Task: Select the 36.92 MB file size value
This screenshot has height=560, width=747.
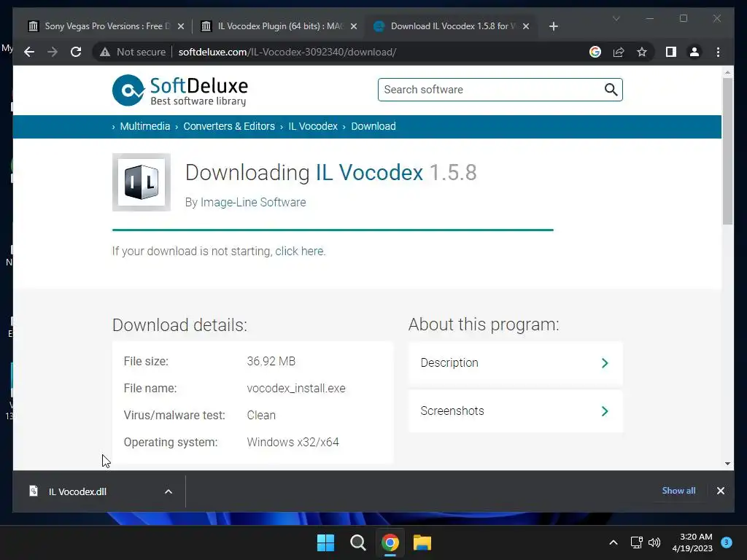Action: click(271, 361)
